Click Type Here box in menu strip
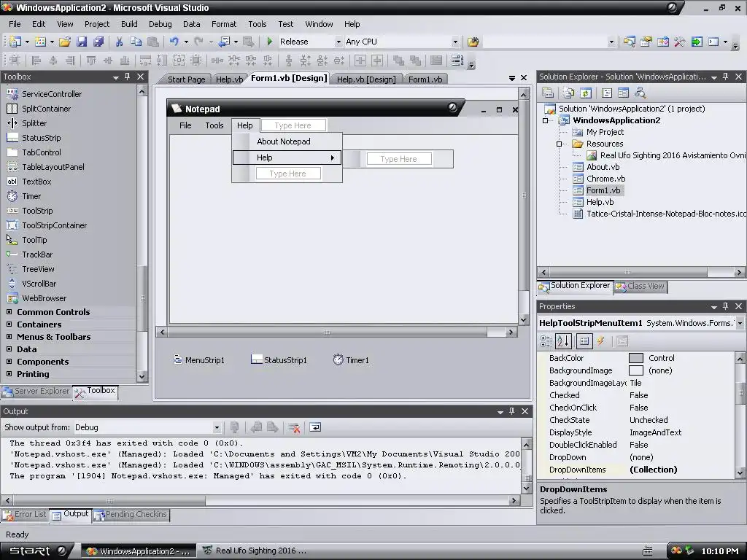747x560 pixels. (293, 125)
